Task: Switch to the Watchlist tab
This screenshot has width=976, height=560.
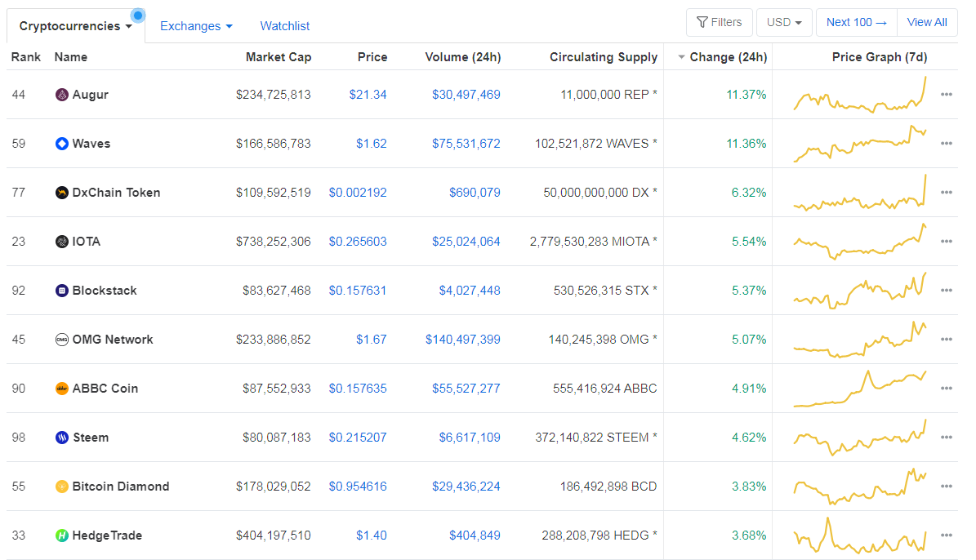Action: [284, 26]
